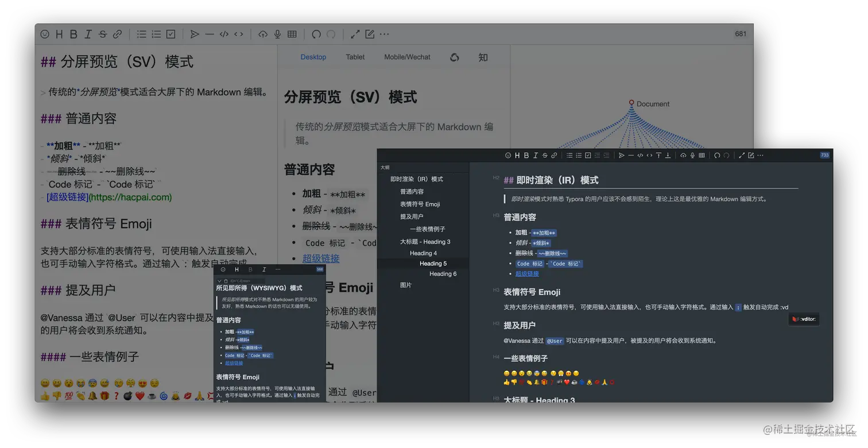Toggle fullscreen in dark IR toolbar
868x448 pixels.
click(x=742, y=155)
